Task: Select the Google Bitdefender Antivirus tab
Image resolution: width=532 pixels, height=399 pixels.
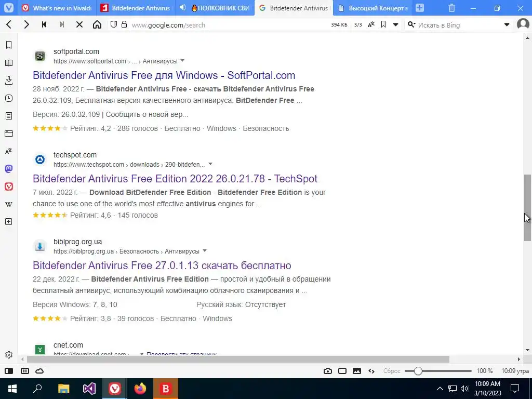Action: pos(294,8)
